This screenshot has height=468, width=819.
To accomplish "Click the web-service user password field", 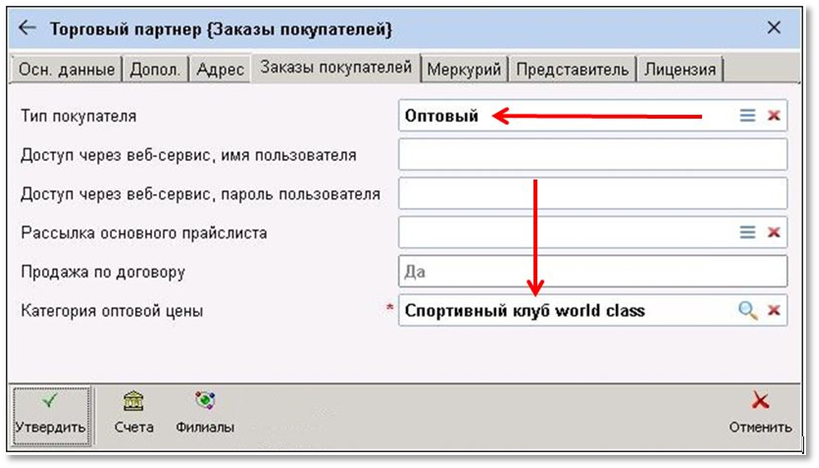I will pyautogui.click(x=592, y=193).
